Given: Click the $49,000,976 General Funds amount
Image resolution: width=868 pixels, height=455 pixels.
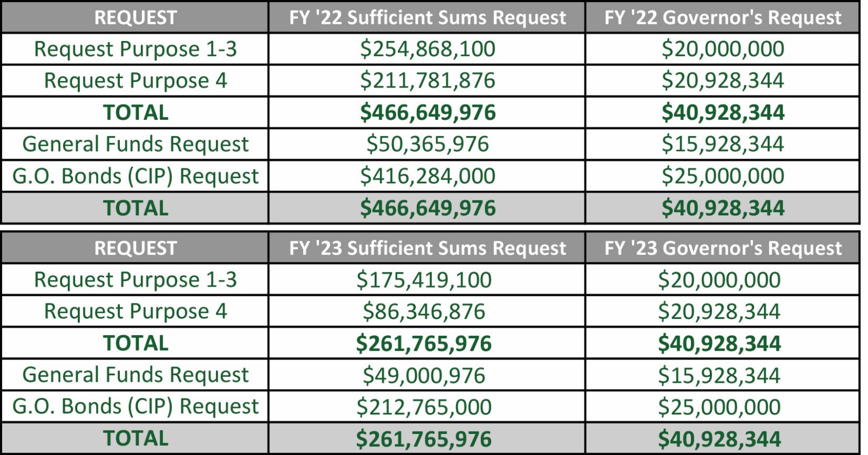Looking at the screenshot, I should [424, 375].
